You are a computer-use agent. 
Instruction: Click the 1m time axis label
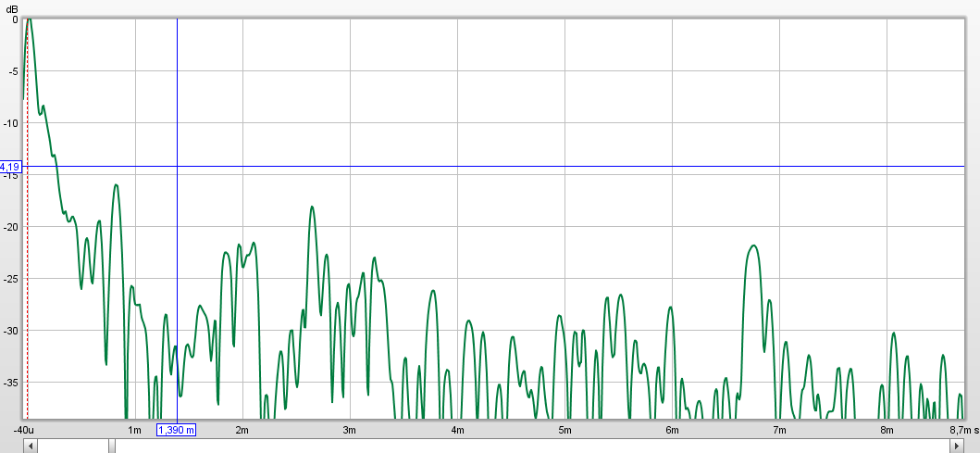pos(134,430)
